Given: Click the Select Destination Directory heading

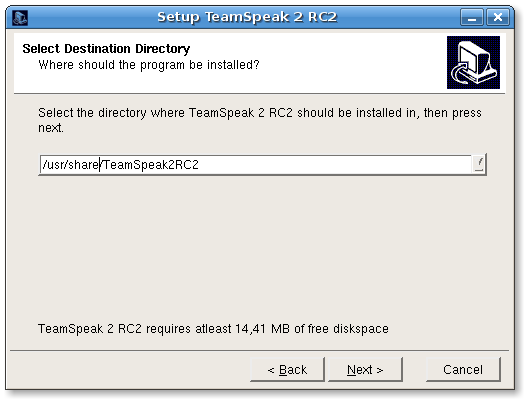Looking at the screenshot, I should pos(106,49).
